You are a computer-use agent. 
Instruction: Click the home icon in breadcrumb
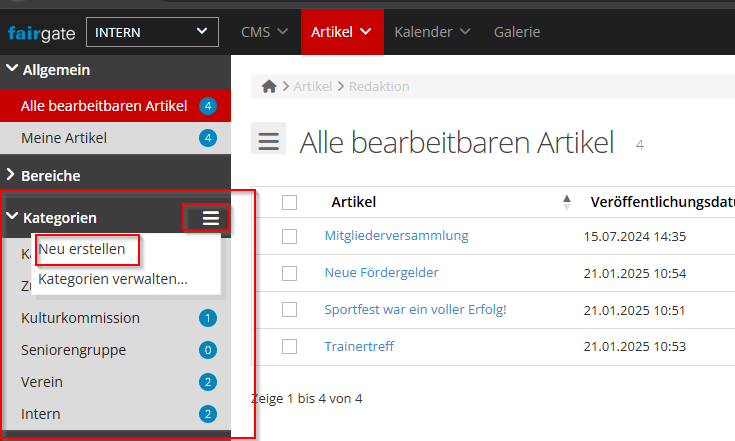coord(268,87)
